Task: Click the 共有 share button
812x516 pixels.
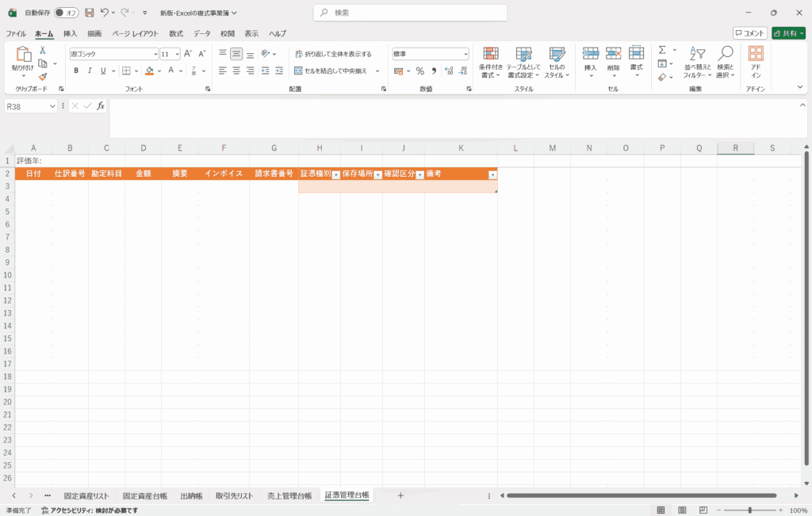Action: 788,33
